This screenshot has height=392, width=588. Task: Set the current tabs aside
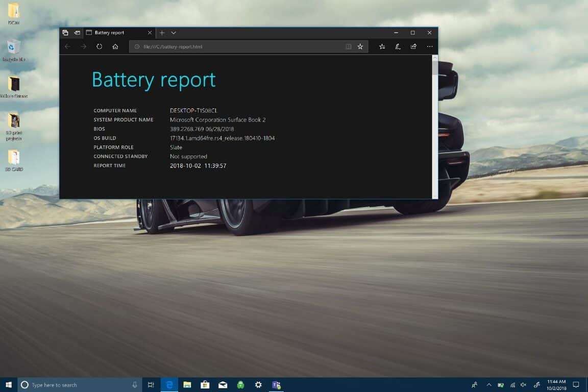point(65,32)
